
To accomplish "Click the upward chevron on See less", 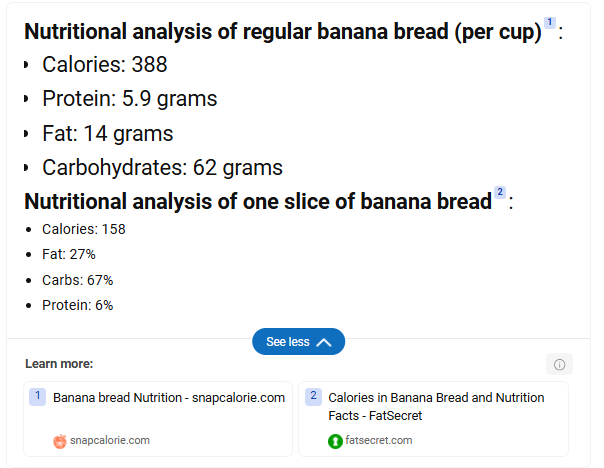I will coord(324,342).
